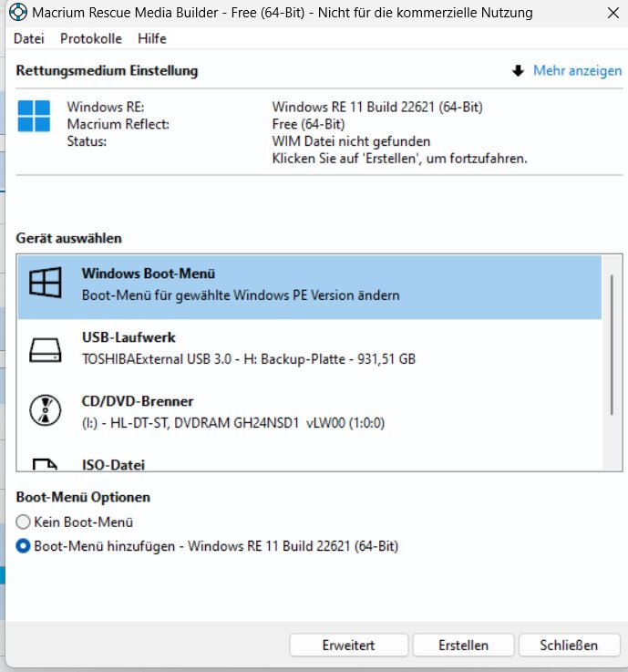Select the ISO-Datei list entry

309,460
